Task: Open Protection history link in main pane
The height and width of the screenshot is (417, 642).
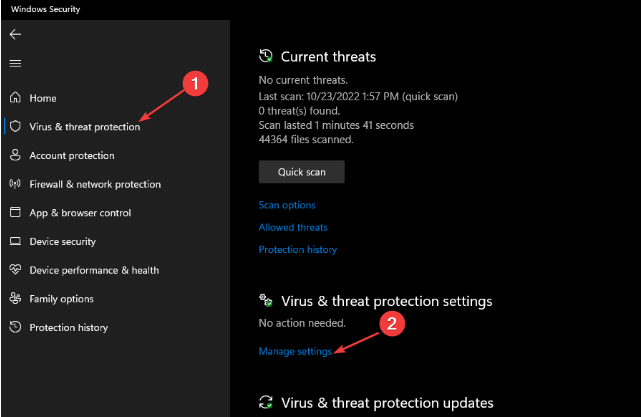Action: click(298, 250)
